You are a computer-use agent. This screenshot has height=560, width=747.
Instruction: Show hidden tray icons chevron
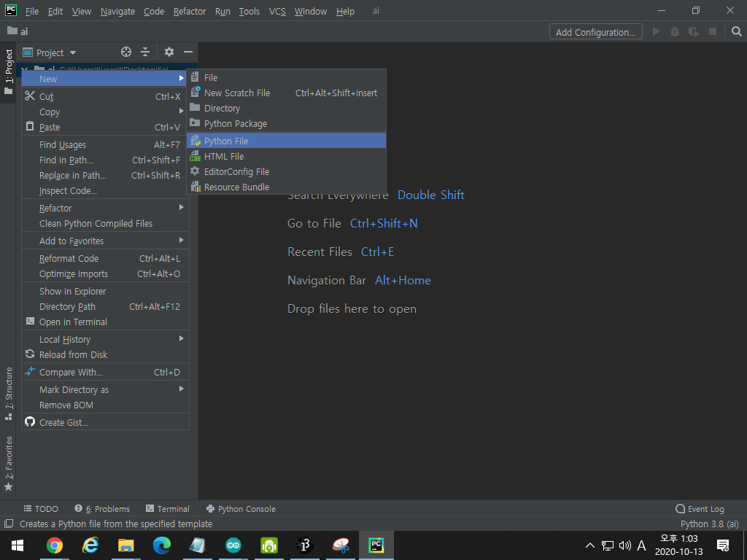[589, 545]
